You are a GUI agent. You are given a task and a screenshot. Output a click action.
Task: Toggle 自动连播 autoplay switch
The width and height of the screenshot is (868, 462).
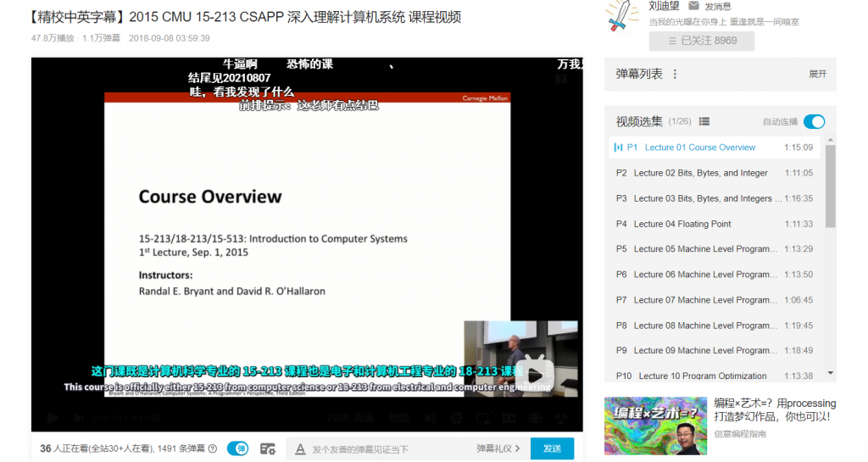[x=815, y=122]
